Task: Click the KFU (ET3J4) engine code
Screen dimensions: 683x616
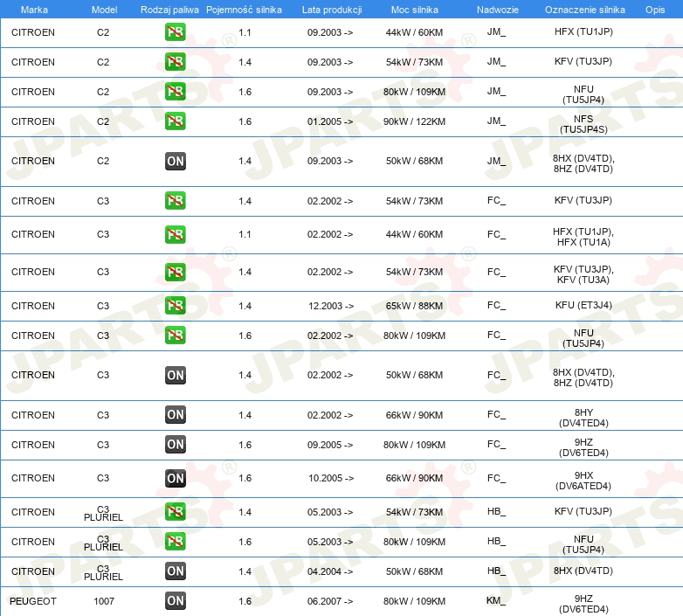Action: click(x=583, y=305)
